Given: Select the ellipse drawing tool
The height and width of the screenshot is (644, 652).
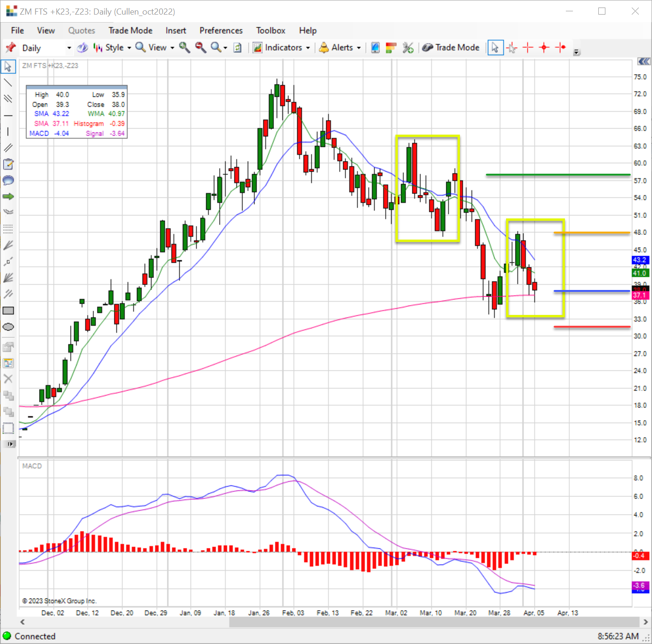Looking at the screenshot, I should pos(8,327).
